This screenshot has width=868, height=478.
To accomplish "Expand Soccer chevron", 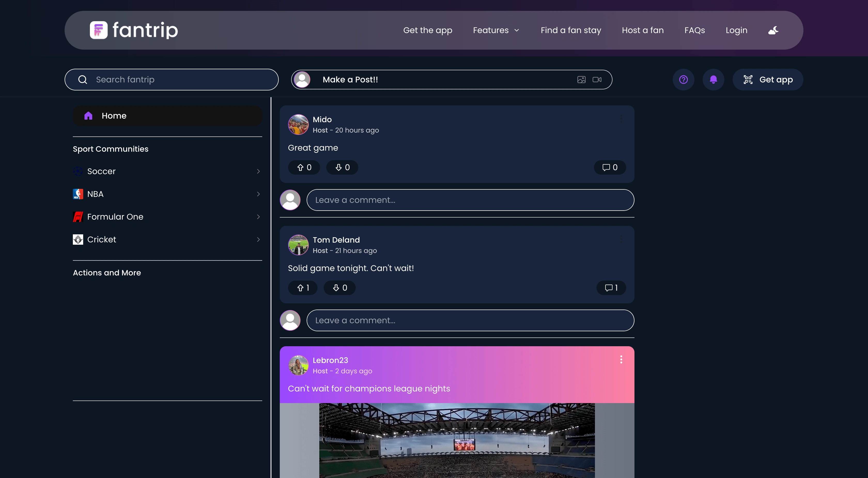I will 258,171.
